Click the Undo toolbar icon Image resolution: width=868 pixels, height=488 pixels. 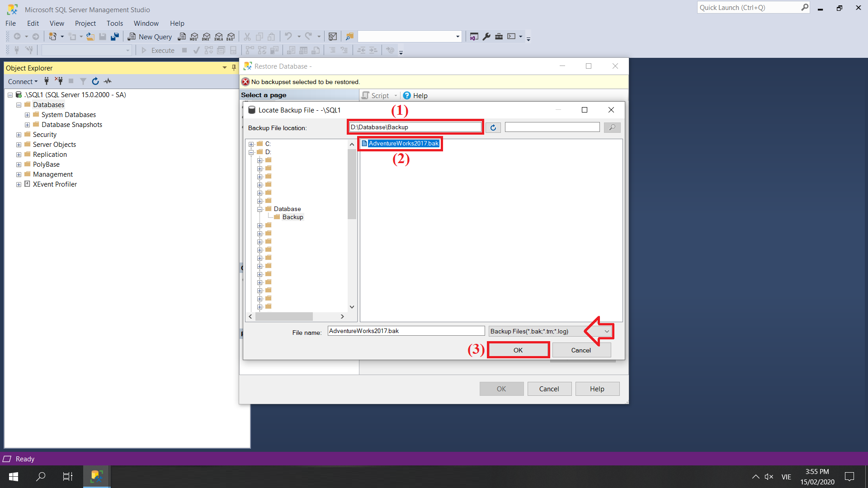tap(288, 37)
